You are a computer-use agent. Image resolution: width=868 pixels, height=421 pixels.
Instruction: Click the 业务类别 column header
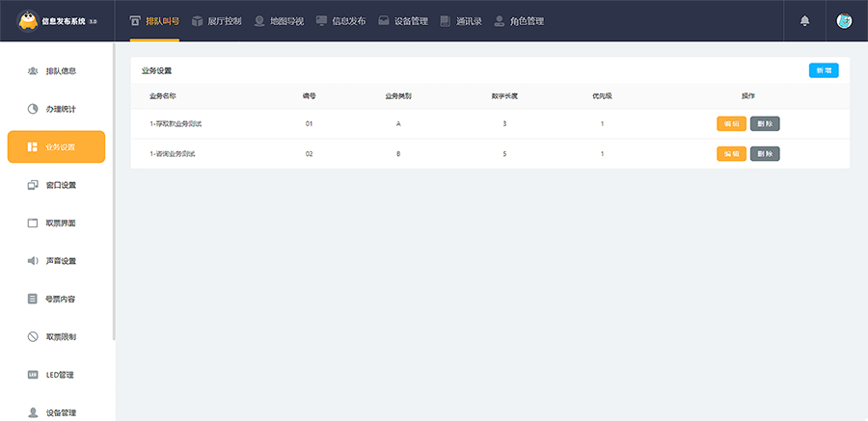pos(398,95)
